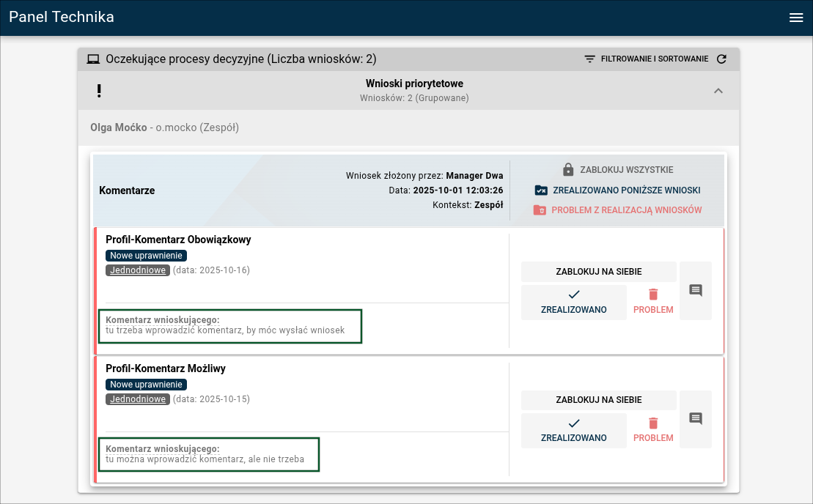Screen dimensions: 813x504
Task: Mark Profil-Komentarz Obowiązkowy as Zrealizowano
Action: (573, 302)
